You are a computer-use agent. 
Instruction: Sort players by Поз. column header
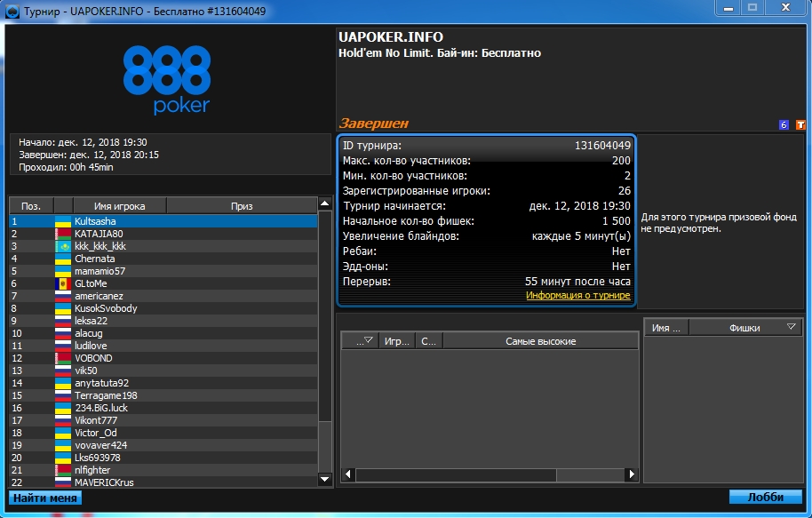(31, 205)
